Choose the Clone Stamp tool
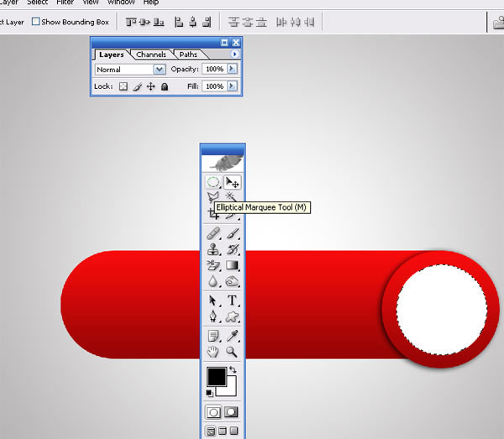The width and height of the screenshot is (504, 439). [x=213, y=249]
